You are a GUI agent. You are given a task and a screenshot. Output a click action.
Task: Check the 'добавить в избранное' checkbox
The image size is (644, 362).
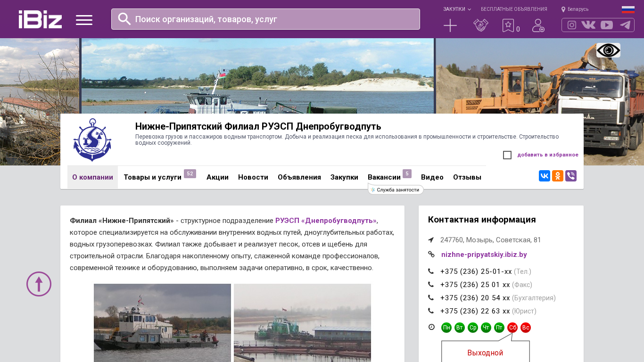tap(507, 155)
